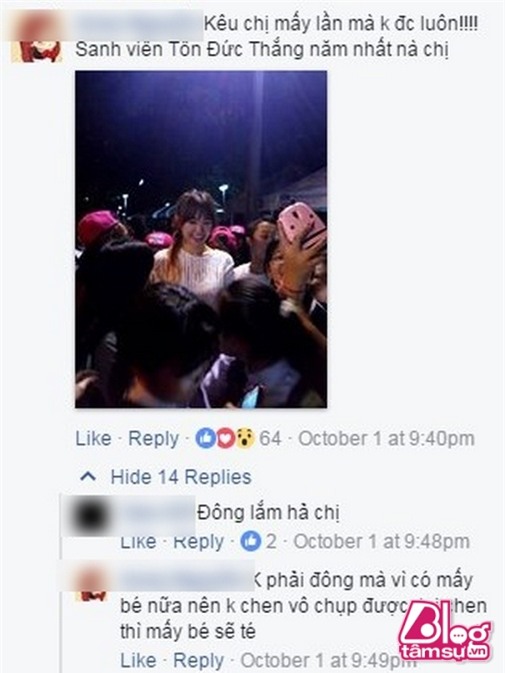The image size is (505, 673).
Task: Like the 'Đông lắm hả chị' reply
Action: (138, 542)
